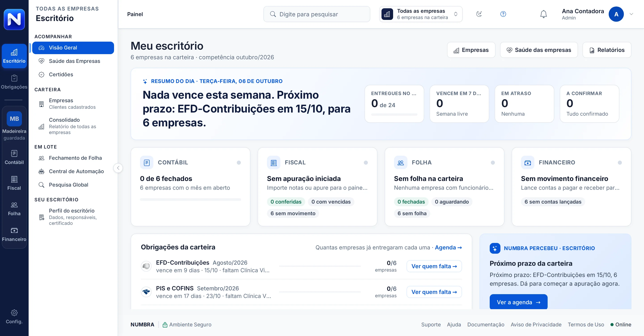Screen dimensions: 644x336
Task: Click the EFD-Contribuições delivery progress bar
Action: [320, 266]
